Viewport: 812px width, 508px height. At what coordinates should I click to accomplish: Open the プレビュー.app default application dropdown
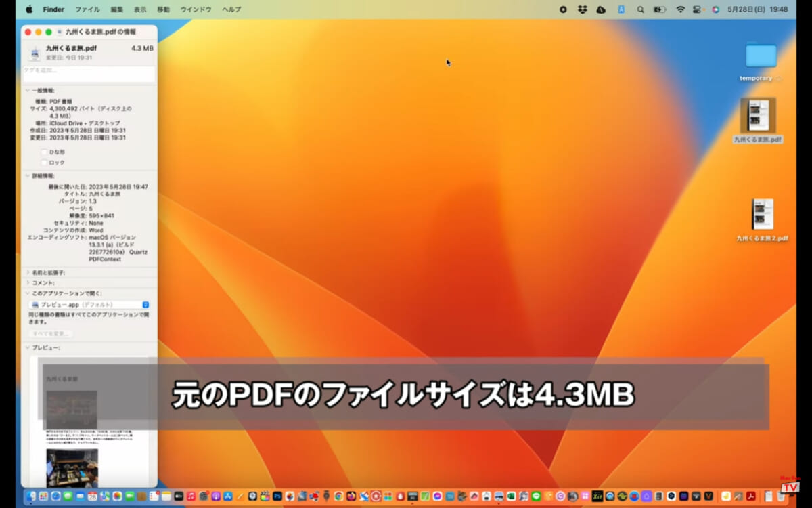[90, 305]
